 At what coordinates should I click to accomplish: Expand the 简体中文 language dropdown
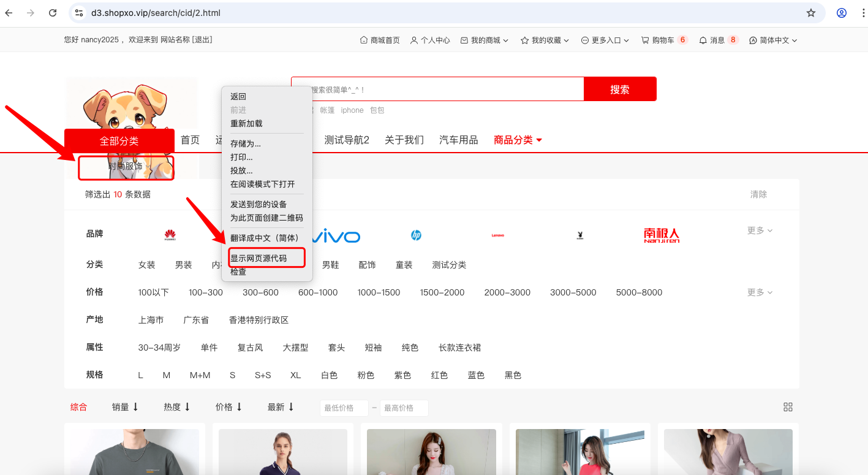click(773, 40)
